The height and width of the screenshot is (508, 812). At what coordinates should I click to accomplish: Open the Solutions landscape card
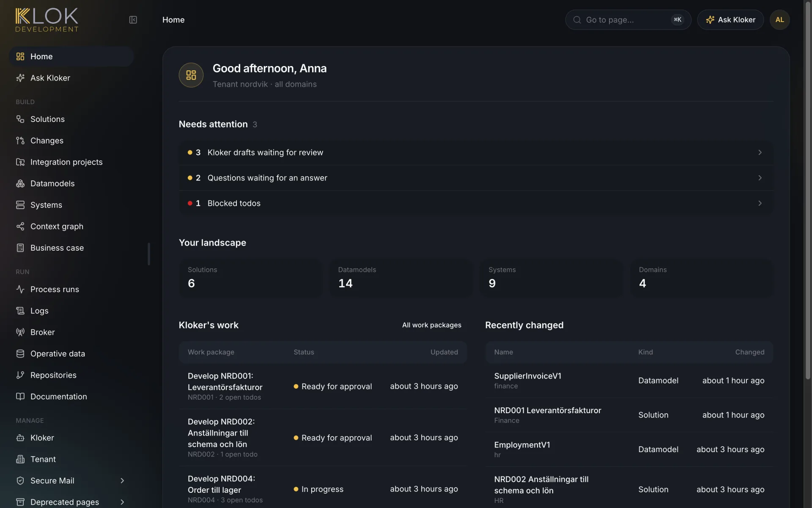click(x=251, y=278)
